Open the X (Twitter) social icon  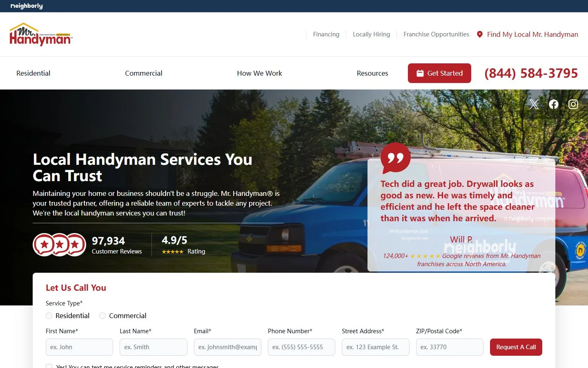pyautogui.click(x=534, y=104)
